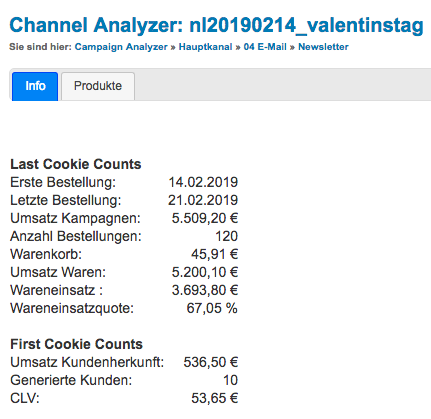Click the Umsatz Kampagnen value 5.509,20 €

205,218
